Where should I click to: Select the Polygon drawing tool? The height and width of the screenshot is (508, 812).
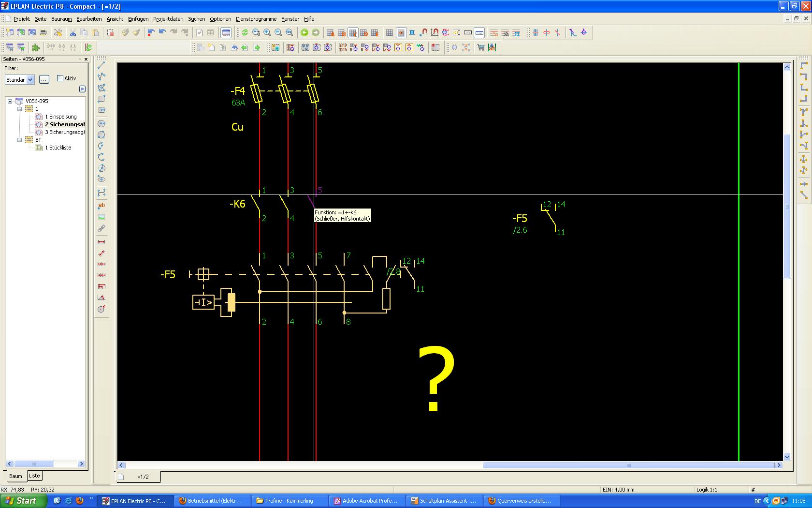pyautogui.click(x=101, y=88)
